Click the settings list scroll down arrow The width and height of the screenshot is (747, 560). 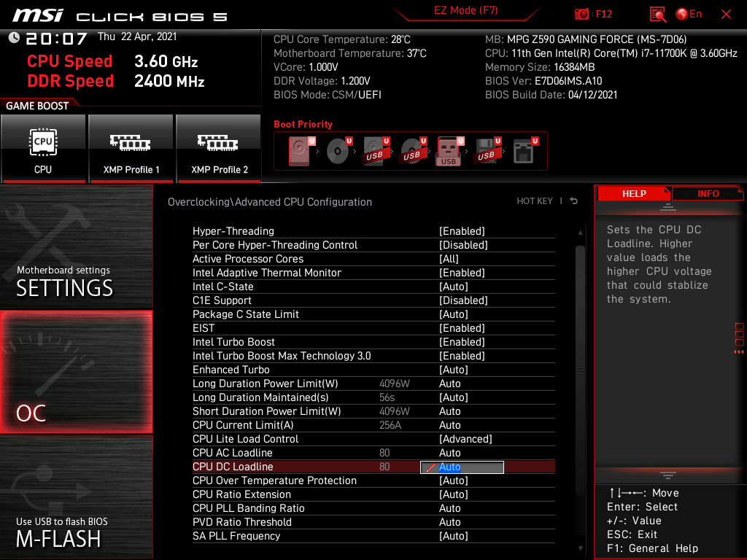pyautogui.click(x=580, y=548)
